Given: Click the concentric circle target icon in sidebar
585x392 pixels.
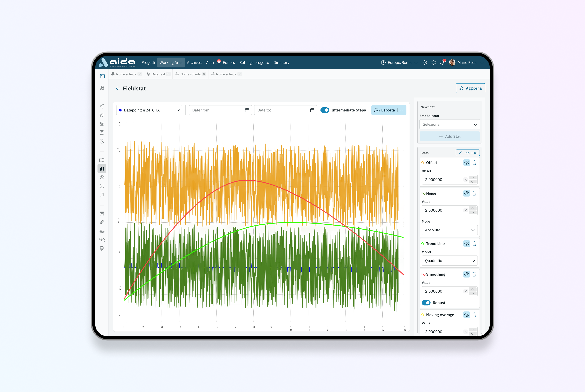Looking at the screenshot, I should point(102,141).
